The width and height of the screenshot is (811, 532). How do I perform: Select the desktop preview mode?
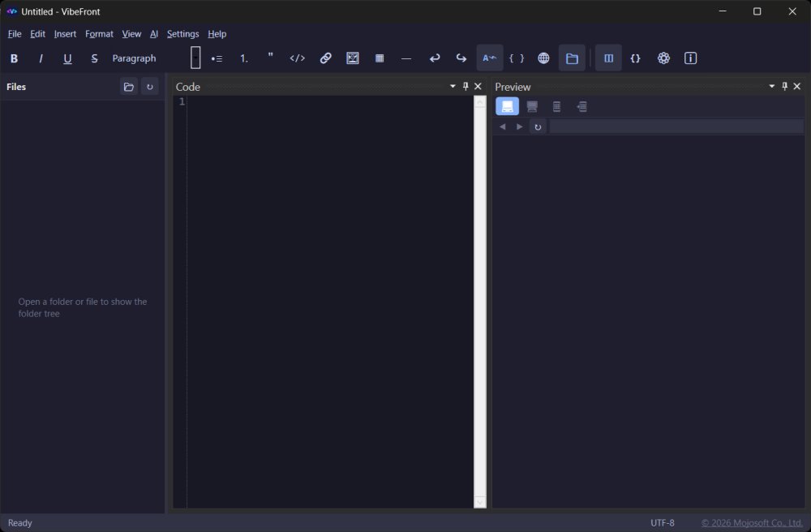(x=508, y=106)
